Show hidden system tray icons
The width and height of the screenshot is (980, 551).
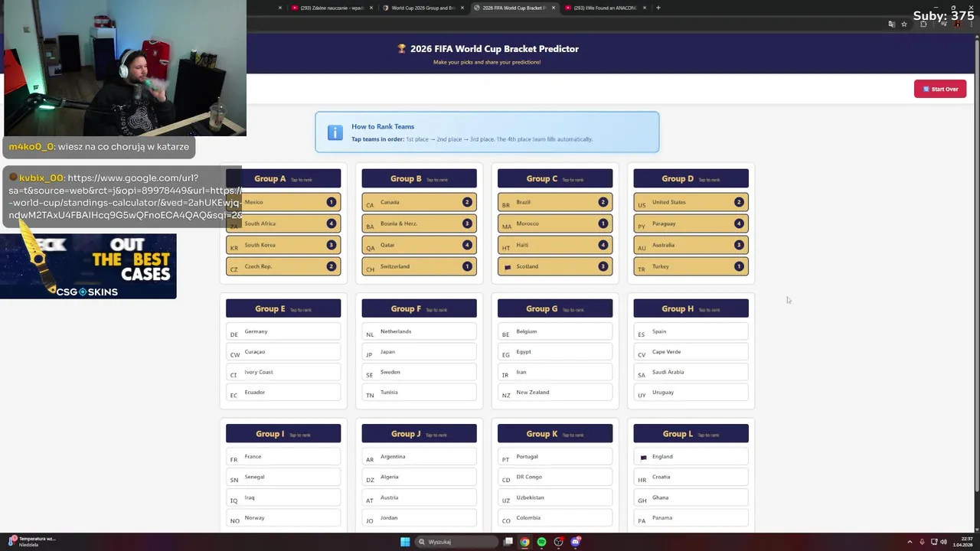pos(910,542)
